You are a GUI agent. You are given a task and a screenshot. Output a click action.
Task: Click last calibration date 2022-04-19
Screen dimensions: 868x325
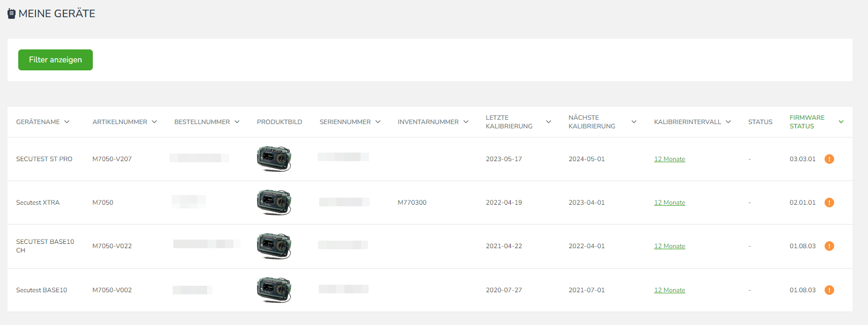504,203
